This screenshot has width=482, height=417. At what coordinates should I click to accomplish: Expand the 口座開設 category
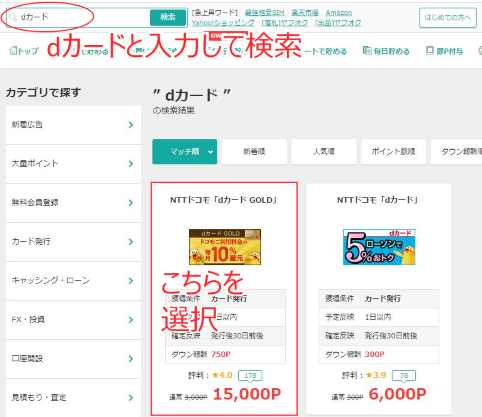click(x=73, y=359)
